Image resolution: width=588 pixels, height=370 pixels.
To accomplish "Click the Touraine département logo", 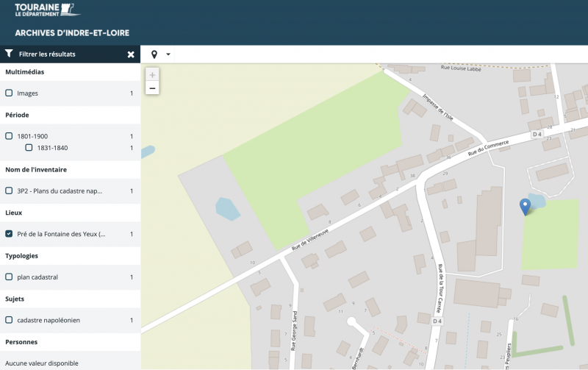I will click(49, 10).
